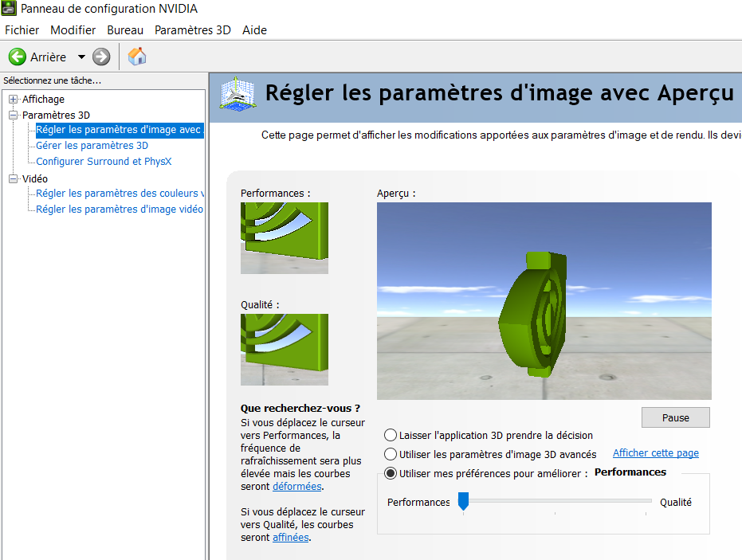
Task: Select the Vidéo tree label
Action: tap(35, 178)
